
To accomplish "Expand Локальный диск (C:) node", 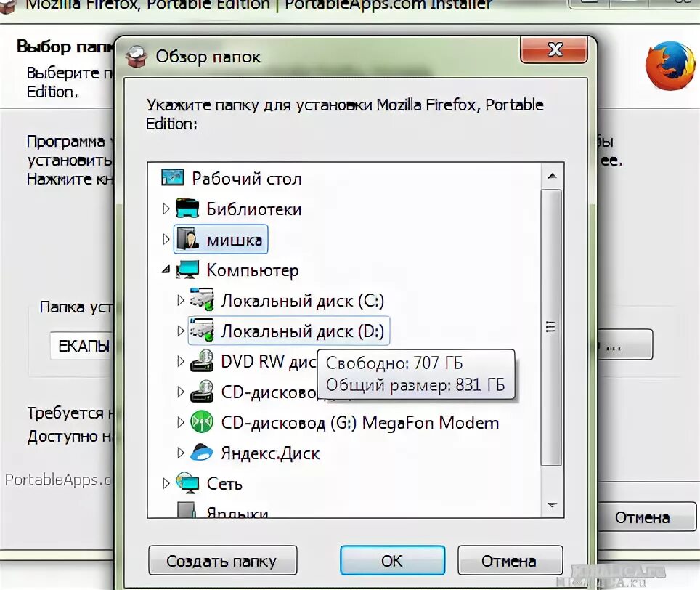I will click(180, 300).
